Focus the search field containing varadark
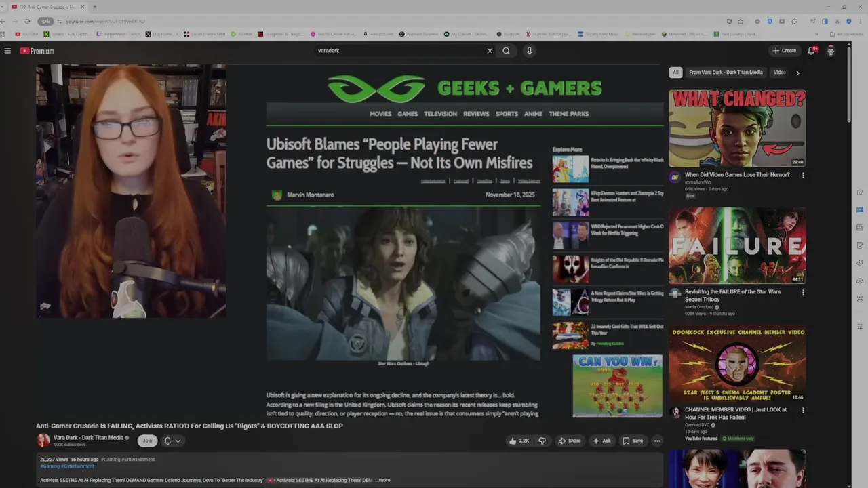Image resolution: width=868 pixels, height=488 pixels. click(400, 51)
